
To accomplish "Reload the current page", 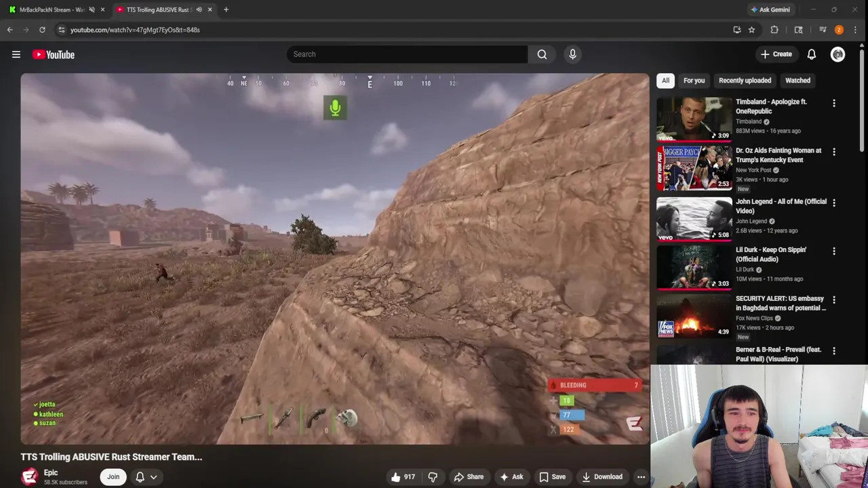I will [x=42, y=30].
